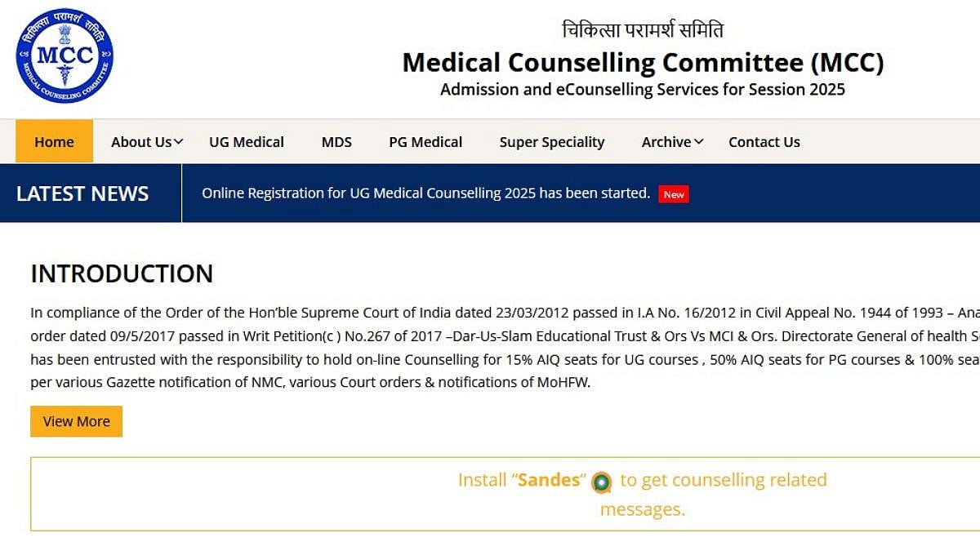
Task: Click the LATEST NEWS label
Action: pos(82,193)
